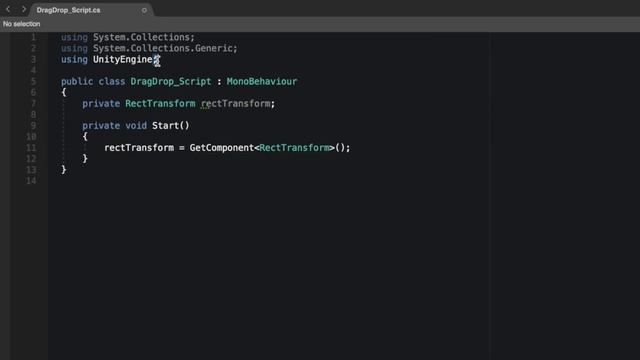The height and width of the screenshot is (360, 640).
Task: Click RectTransform type on the private field line
Action: [160, 104]
